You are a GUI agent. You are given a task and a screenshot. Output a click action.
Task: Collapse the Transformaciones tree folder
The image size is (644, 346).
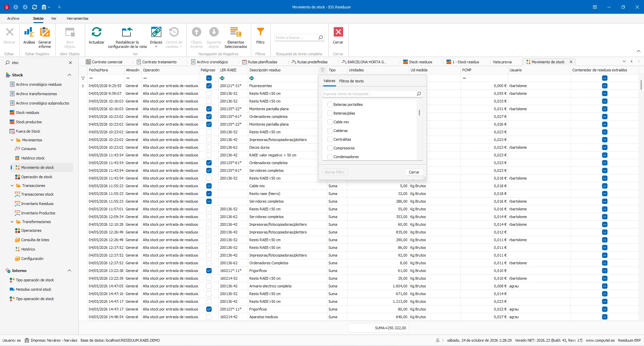point(12,222)
